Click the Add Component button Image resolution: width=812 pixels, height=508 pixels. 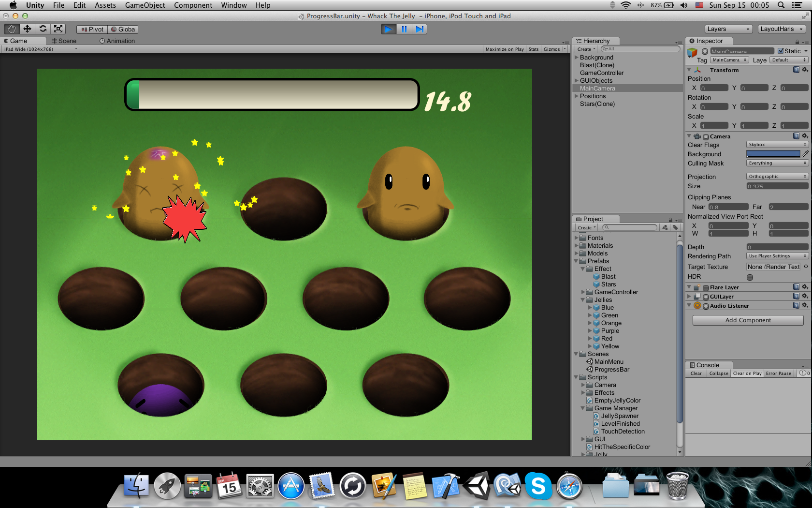pos(748,320)
